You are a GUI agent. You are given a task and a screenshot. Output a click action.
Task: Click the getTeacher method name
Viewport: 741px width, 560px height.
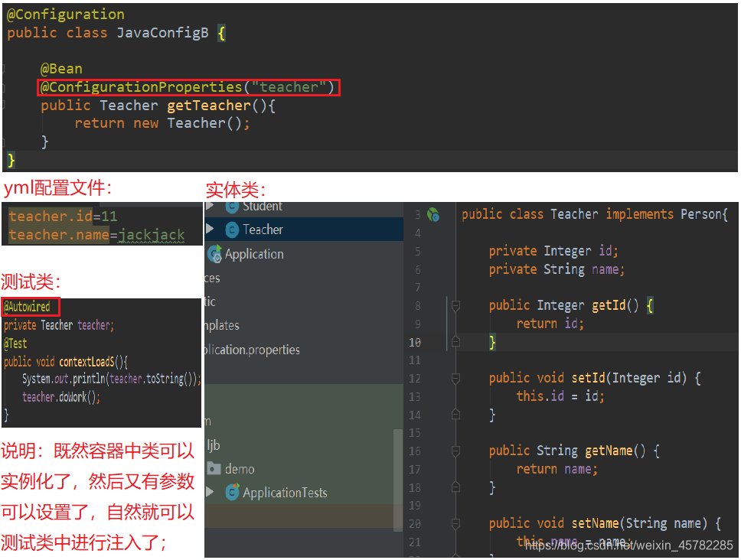pos(209,106)
